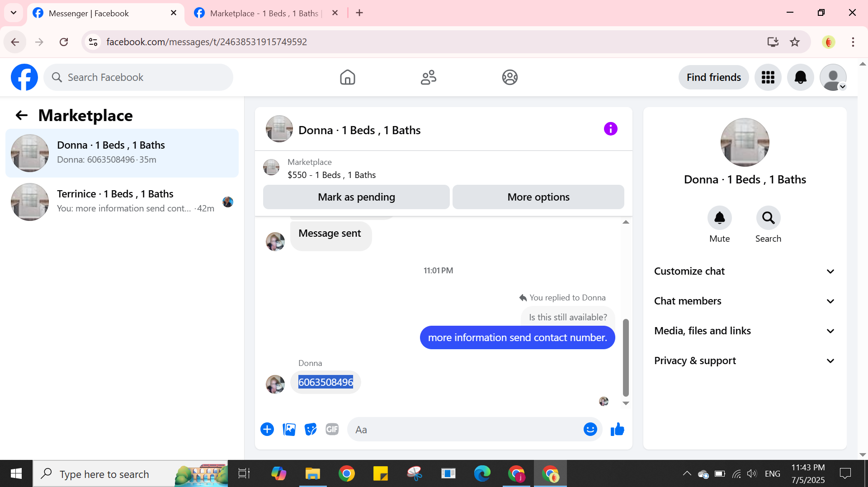View site information icon in address bar
868x487 pixels.
click(93, 42)
